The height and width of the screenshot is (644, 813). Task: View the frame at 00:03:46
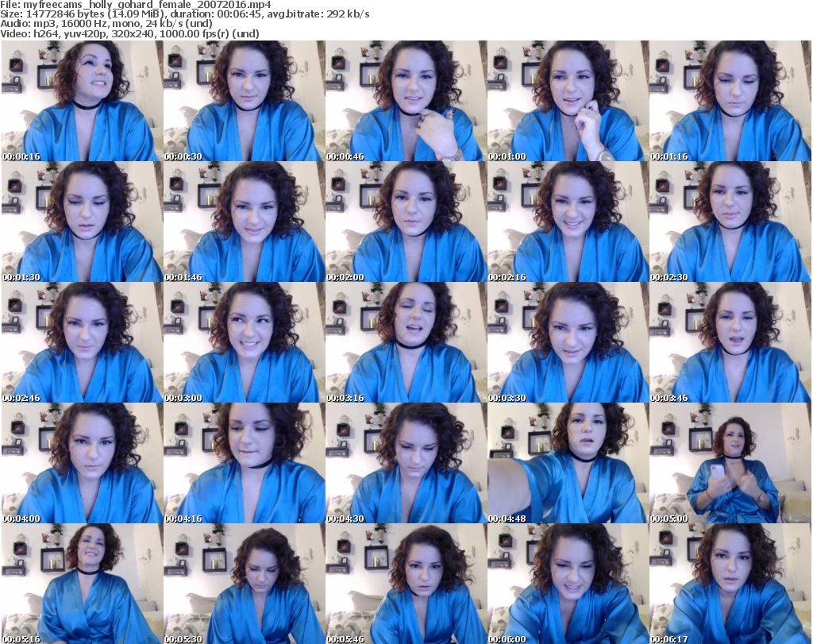730,343
